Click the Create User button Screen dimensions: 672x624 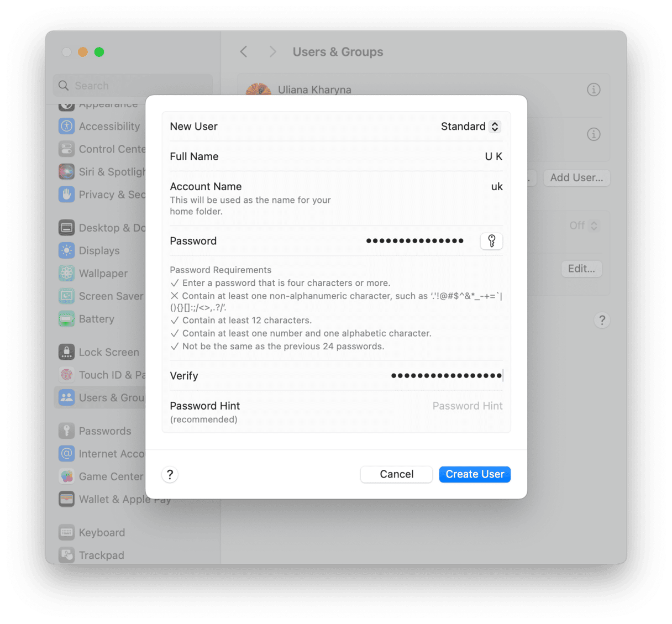(475, 474)
